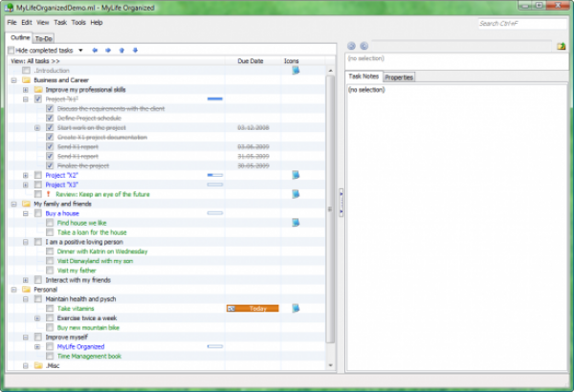Click inside the Task Notes text area
574x392 pixels.
[x=456, y=227]
